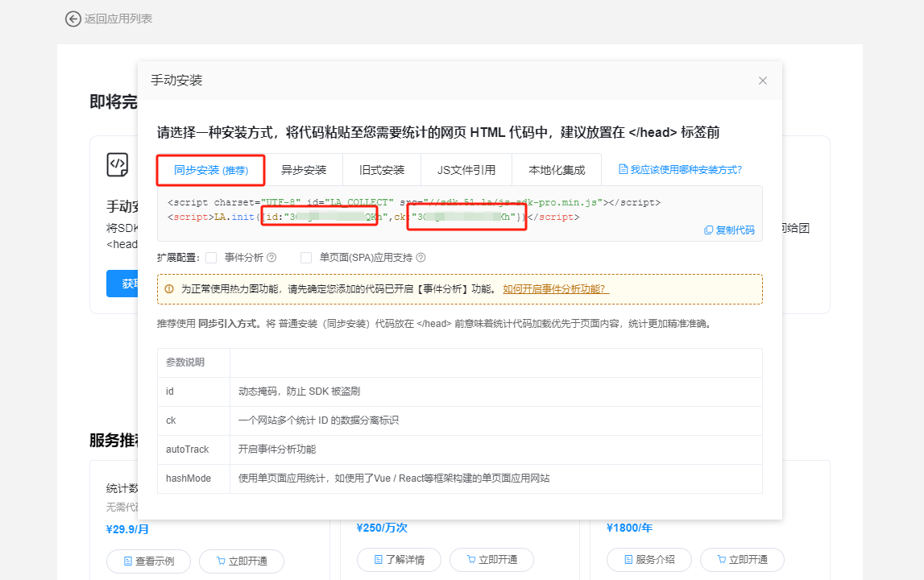
Task: Open the 如何开启事件分析功能? link
Action: tap(556, 289)
